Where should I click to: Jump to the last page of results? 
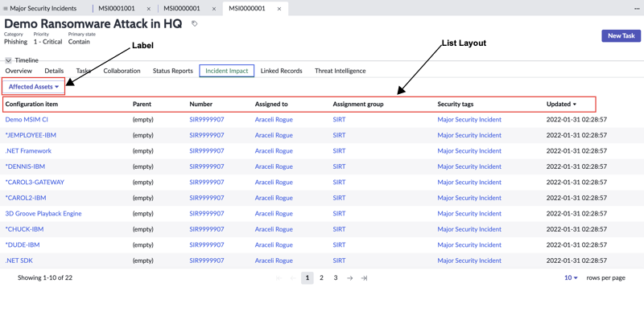pyautogui.click(x=364, y=278)
